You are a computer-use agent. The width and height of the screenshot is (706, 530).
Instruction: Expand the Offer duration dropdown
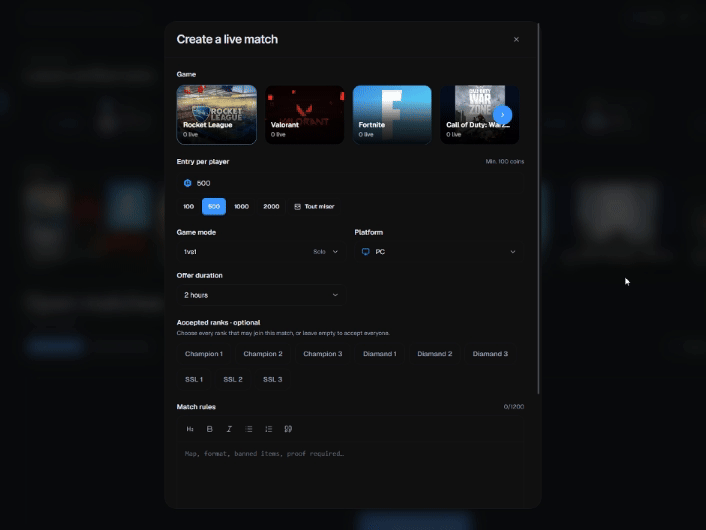[x=261, y=295]
